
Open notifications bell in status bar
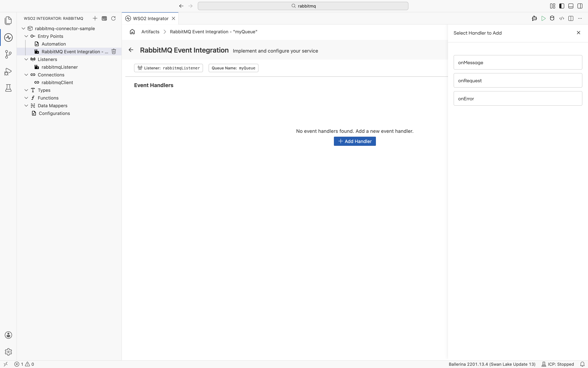582,364
